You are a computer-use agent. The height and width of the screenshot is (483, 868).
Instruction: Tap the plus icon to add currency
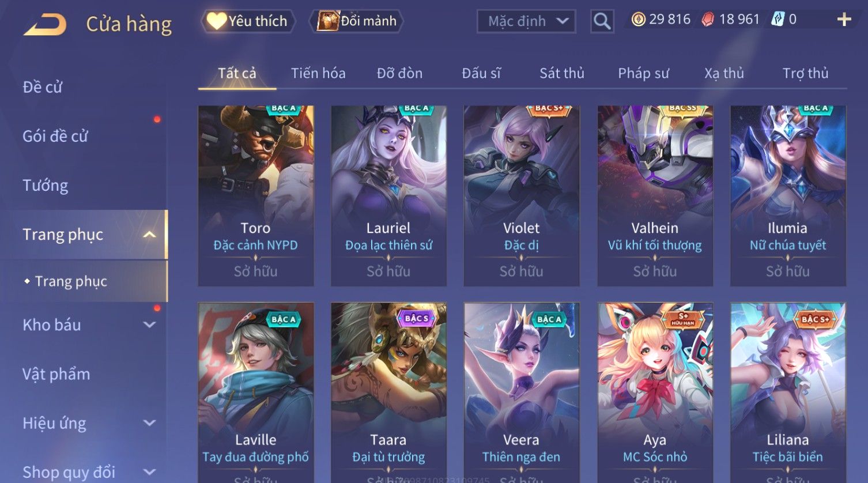point(844,20)
